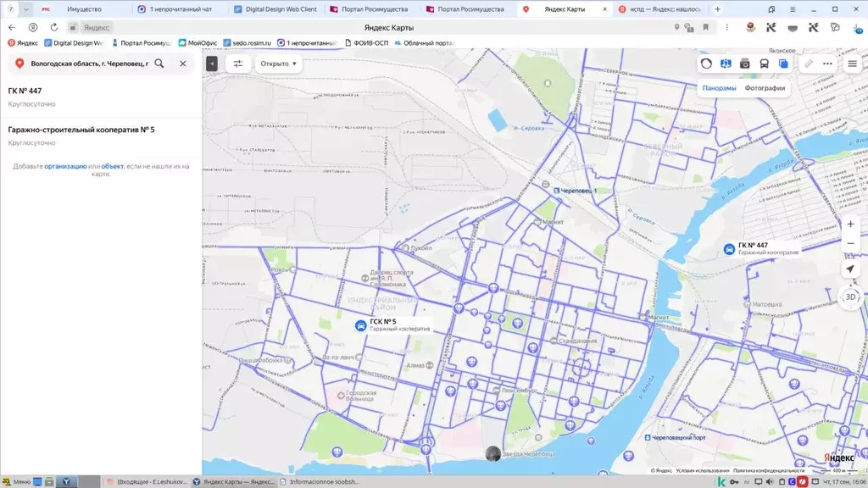Open the browser main menu in the title bar

(793, 8)
